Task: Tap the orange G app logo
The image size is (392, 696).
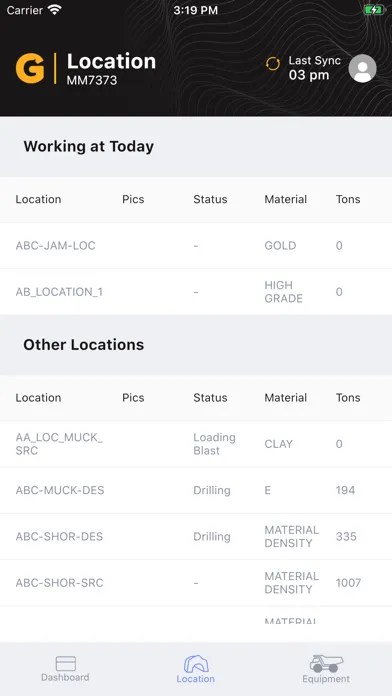Action: coord(30,68)
